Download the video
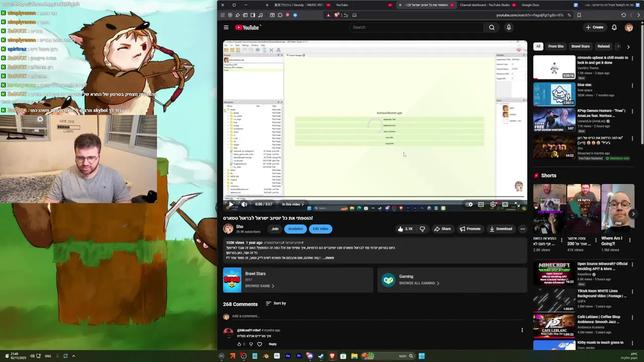This screenshot has width=644, height=362. coord(501,229)
